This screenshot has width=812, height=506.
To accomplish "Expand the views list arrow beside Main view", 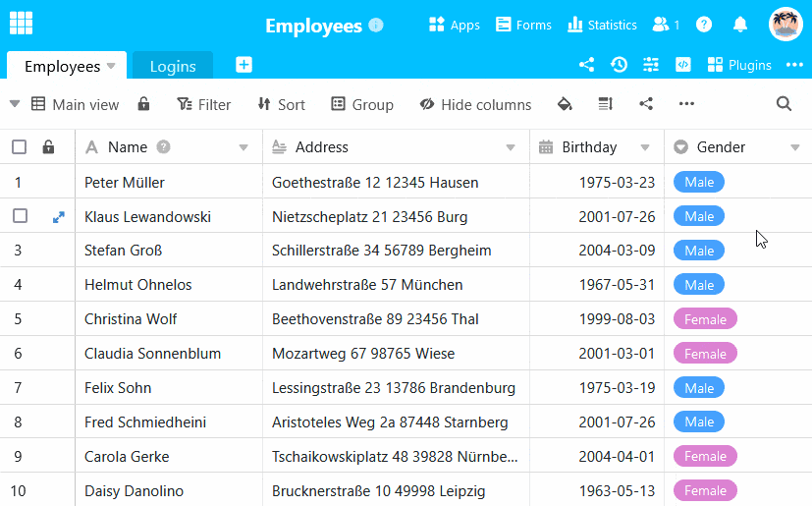I will point(14,104).
